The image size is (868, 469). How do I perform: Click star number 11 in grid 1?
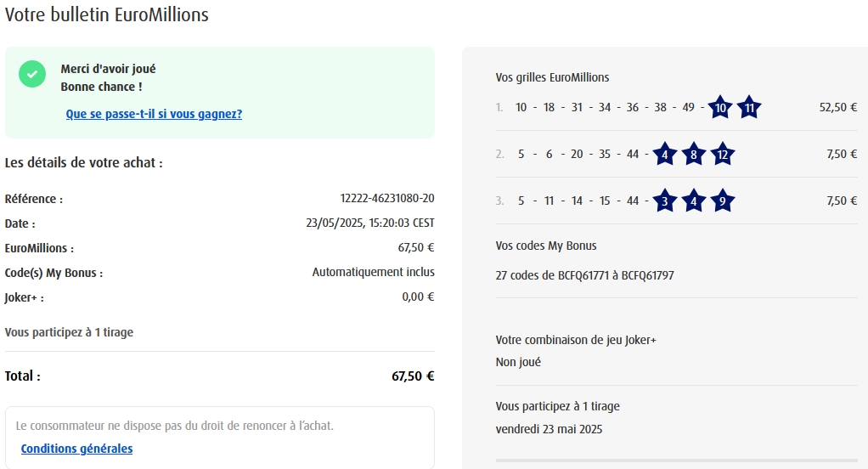tap(748, 108)
